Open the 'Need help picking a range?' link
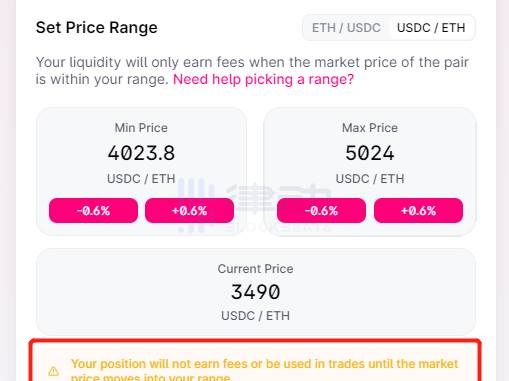509x381 pixels. [x=263, y=80]
